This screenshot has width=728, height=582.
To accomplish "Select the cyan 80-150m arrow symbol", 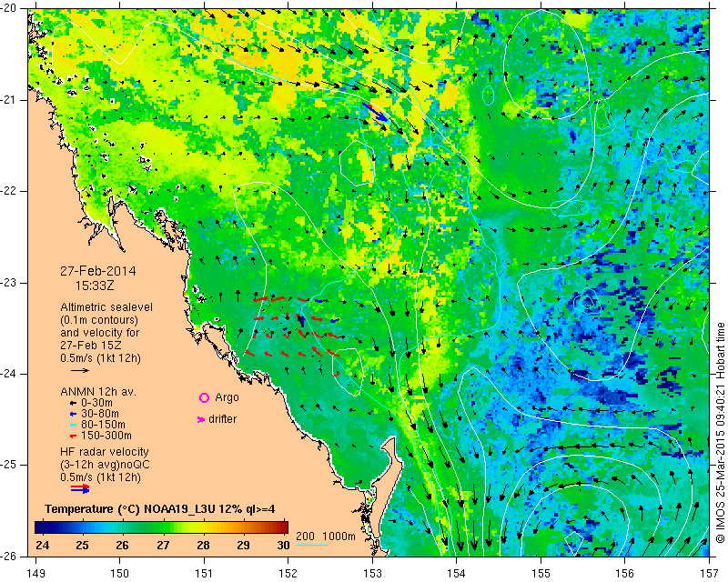I will (73, 425).
